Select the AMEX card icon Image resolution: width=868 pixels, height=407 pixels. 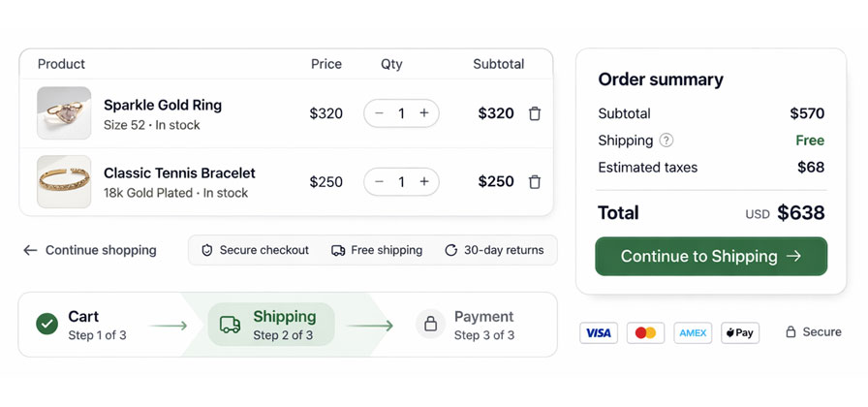(693, 332)
